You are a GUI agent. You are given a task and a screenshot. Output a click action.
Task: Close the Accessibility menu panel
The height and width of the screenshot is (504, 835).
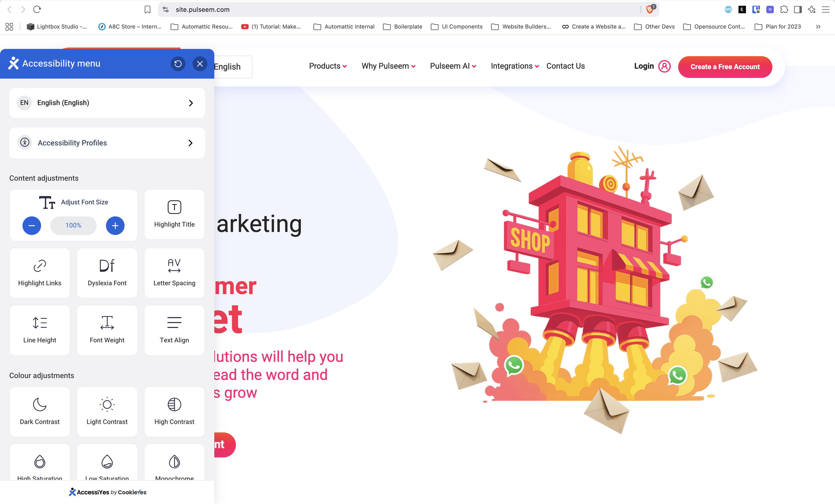tap(200, 64)
